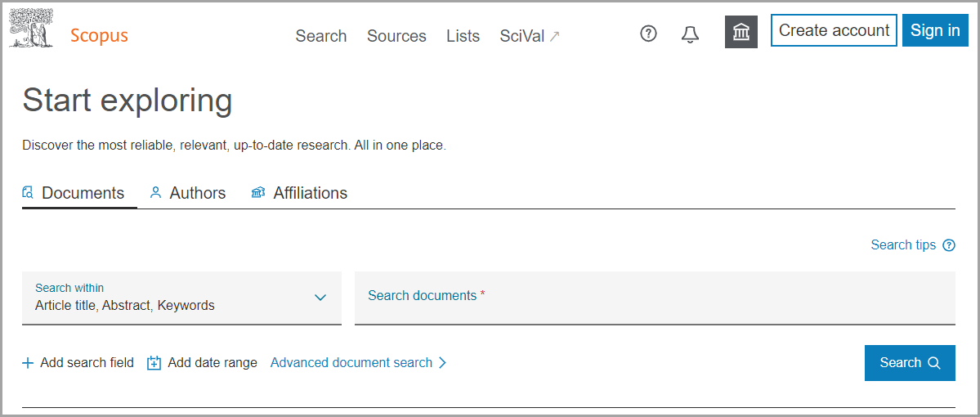
Task: Click the SciVal external link arrow
Action: click(554, 36)
